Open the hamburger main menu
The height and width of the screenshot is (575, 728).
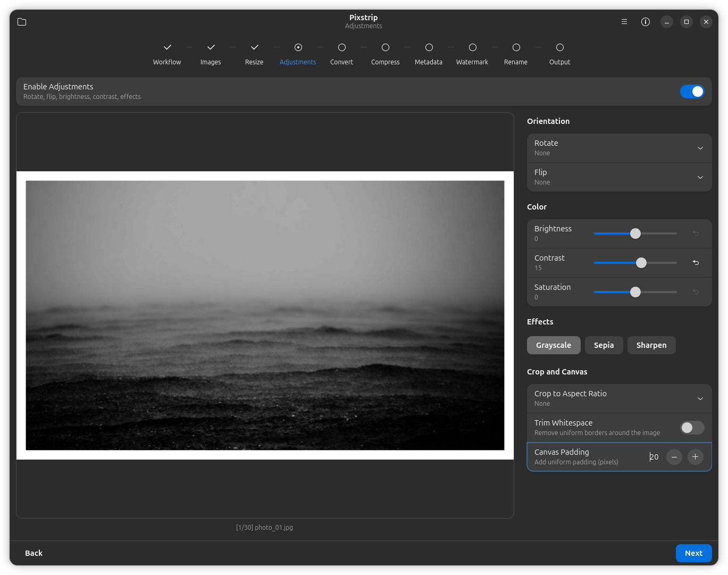point(624,22)
